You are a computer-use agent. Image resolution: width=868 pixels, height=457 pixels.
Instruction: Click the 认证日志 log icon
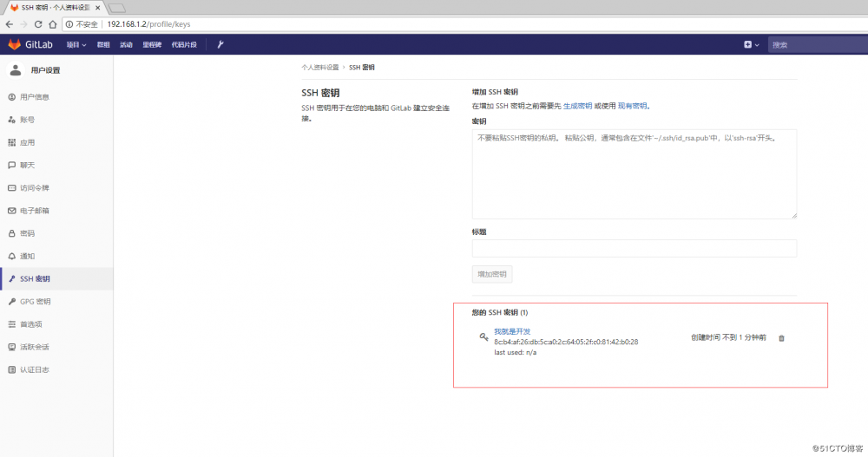pyautogui.click(x=11, y=369)
